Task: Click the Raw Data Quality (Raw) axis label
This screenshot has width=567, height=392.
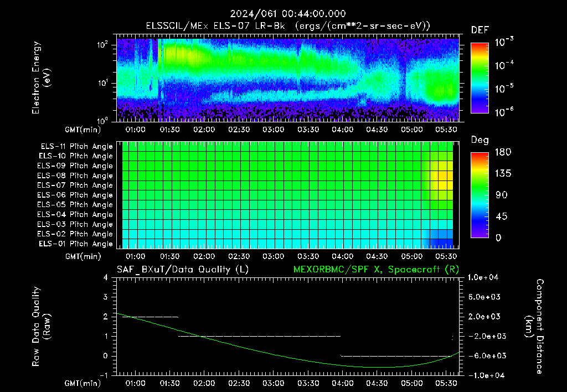Action: 41,327
